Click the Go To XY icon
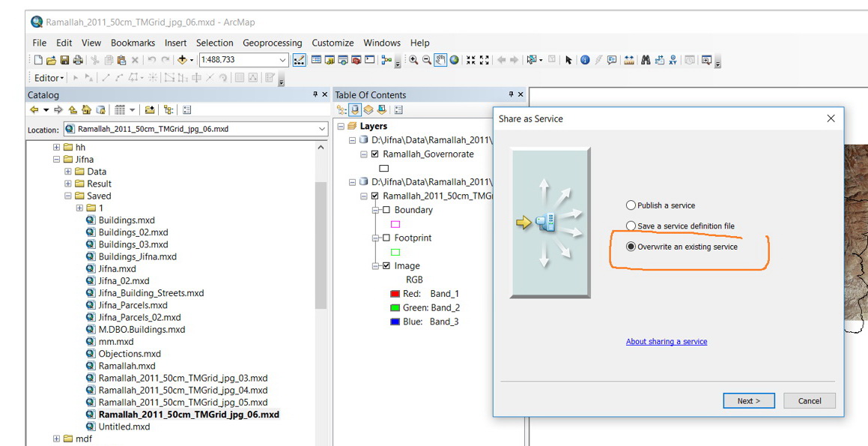Image resolution: width=868 pixels, height=446 pixels. (673, 60)
